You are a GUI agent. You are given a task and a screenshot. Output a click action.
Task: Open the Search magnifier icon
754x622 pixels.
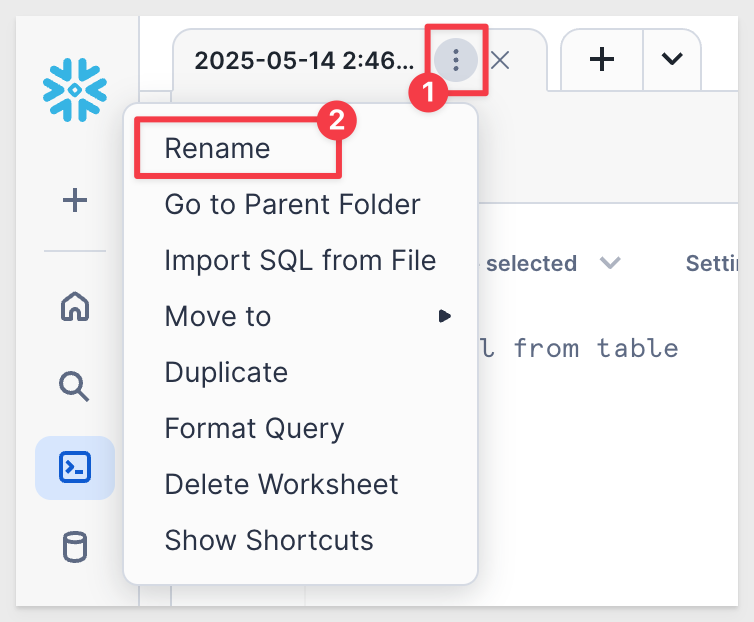coord(74,386)
